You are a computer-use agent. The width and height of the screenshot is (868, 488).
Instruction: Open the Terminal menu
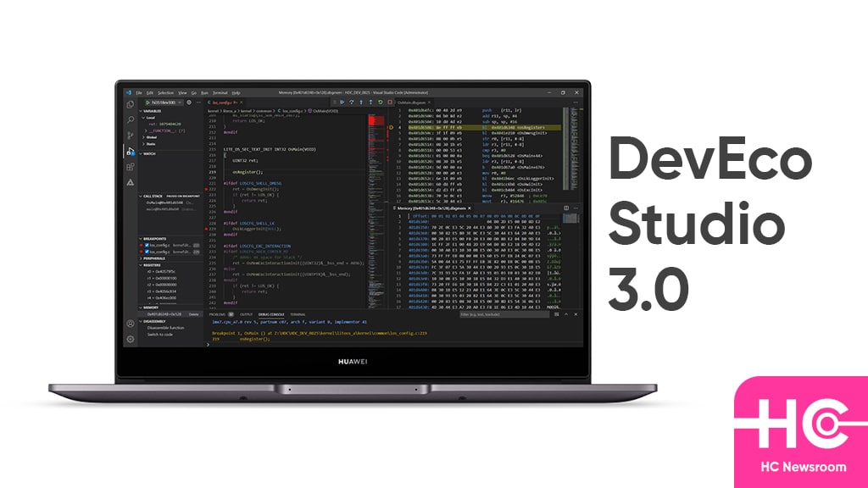pos(220,92)
